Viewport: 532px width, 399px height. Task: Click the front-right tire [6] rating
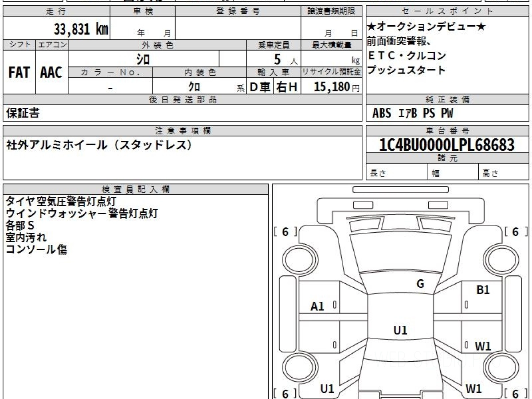click(516, 232)
